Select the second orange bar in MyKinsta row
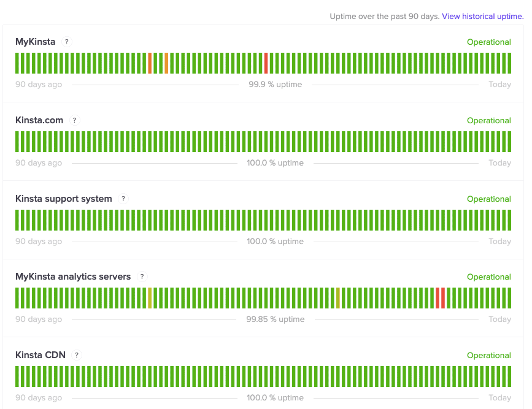Image resolution: width=532 pixels, height=409 pixels. pyautogui.click(x=166, y=63)
